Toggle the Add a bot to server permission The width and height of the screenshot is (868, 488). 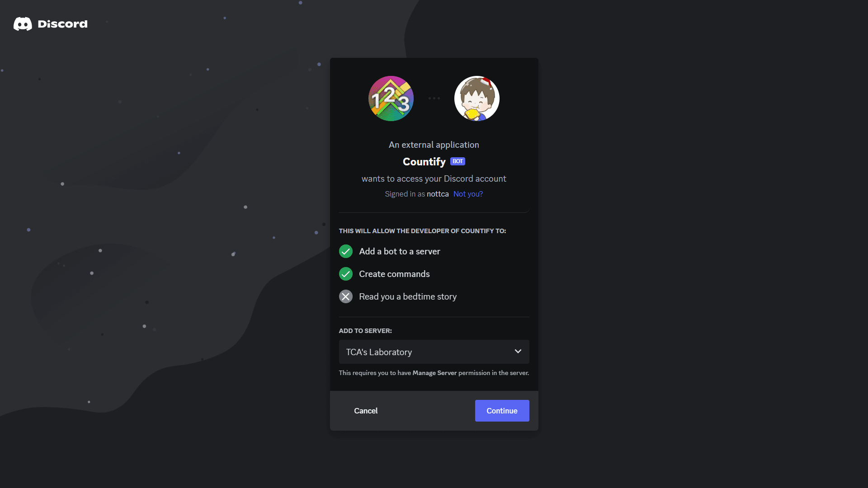pyautogui.click(x=345, y=251)
